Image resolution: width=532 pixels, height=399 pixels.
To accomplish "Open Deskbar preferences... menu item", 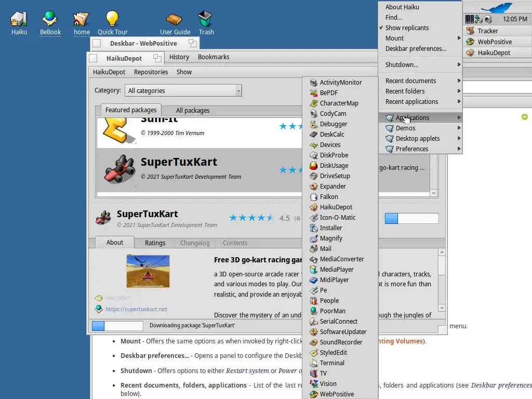I will (420, 48).
